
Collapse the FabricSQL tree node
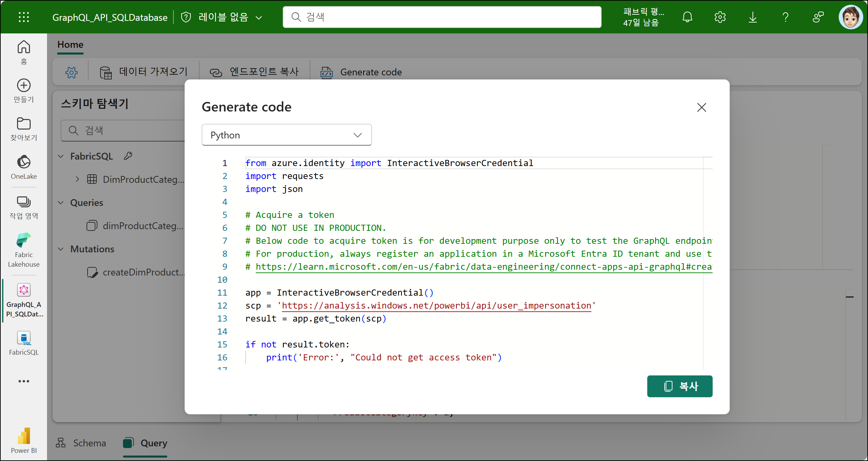click(x=61, y=156)
